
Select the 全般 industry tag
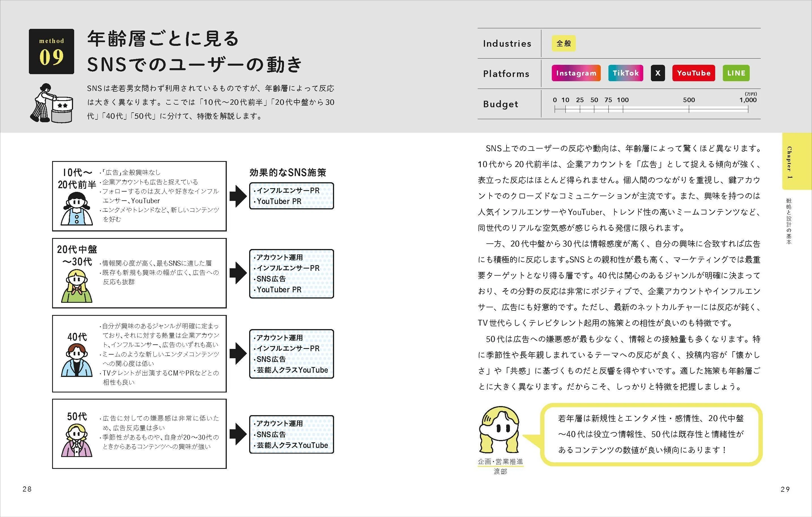point(563,44)
